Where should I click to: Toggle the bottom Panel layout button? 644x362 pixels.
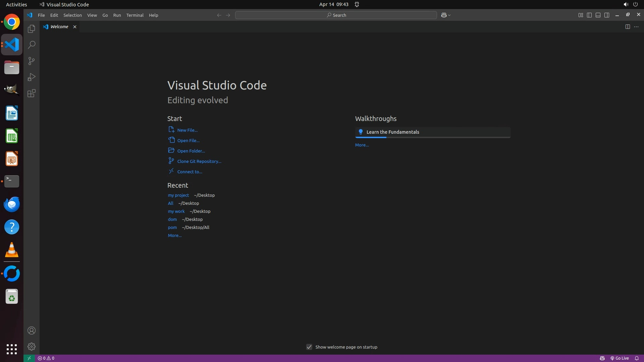click(598, 15)
